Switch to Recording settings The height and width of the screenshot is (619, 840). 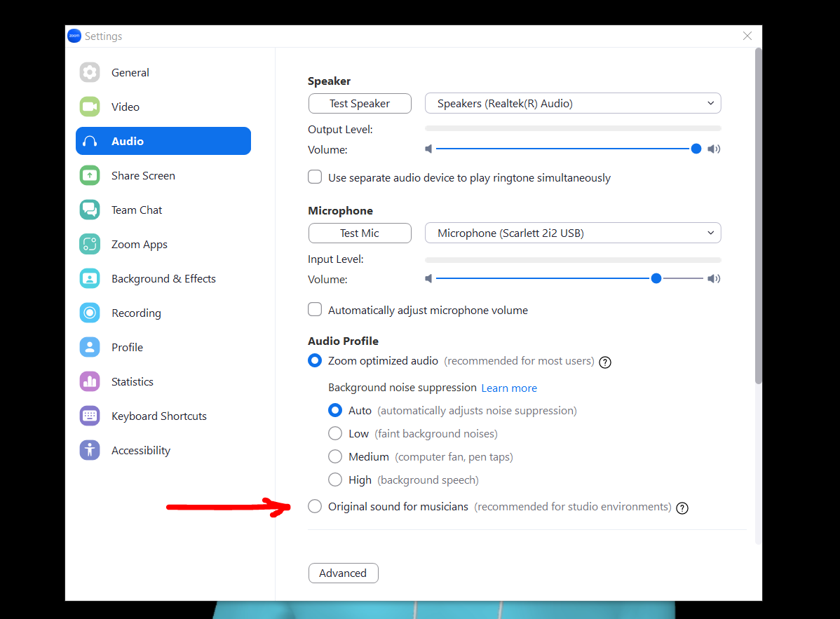click(x=163, y=313)
